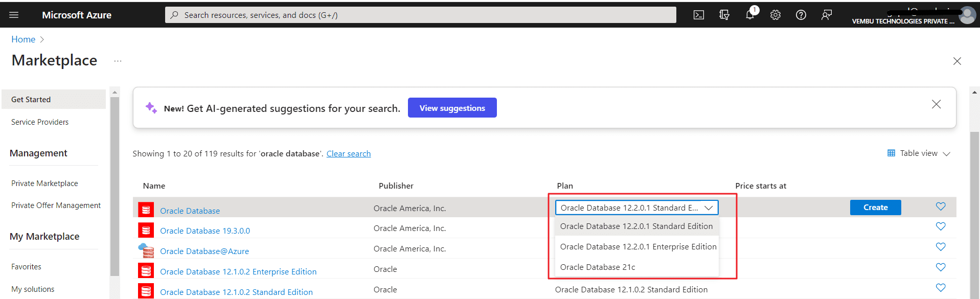Select the Oracle Database 12.2.0.1 Standard Edition plan
Screen dimensions: 980x299
coord(637,226)
